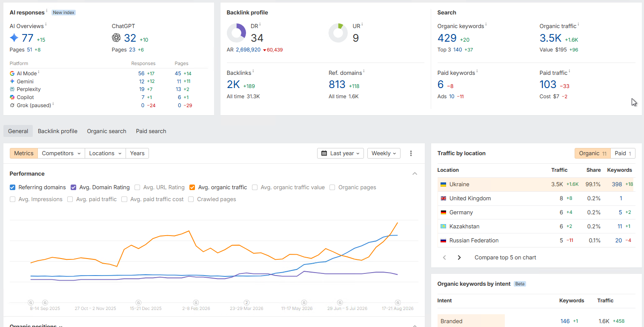Enable the Avg. URL Rating checkbox
The width and height of the screenshot is (644, 327).
pyautogui.click(x=137, y=187)
